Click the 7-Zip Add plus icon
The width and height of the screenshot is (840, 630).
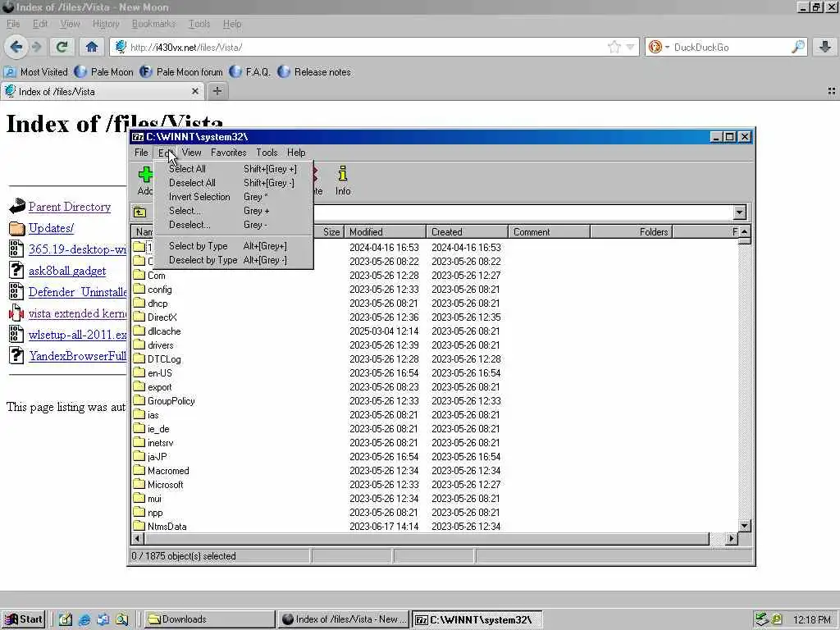(145, 174)
